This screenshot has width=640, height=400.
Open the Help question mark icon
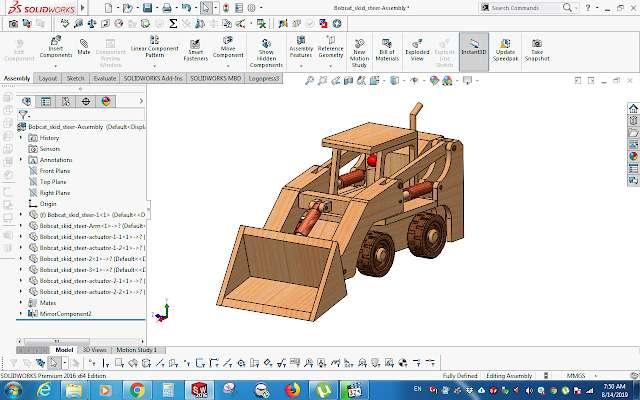[x=588, y=8]
